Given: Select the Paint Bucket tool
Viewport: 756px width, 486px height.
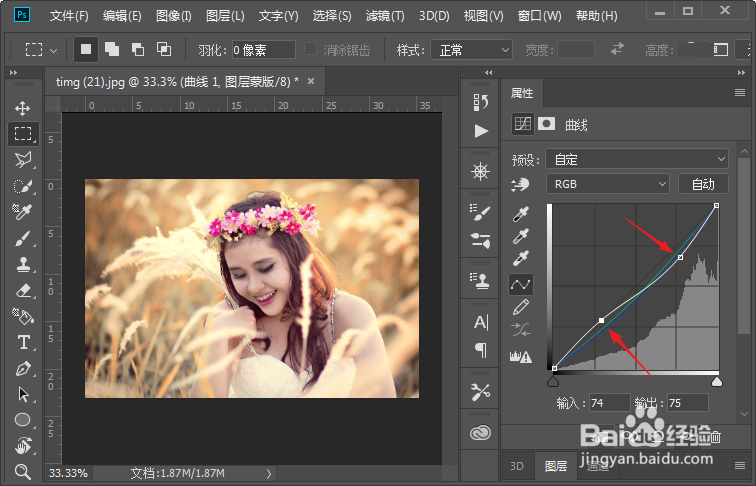Looking at the screenshot, I should [23, 316].
